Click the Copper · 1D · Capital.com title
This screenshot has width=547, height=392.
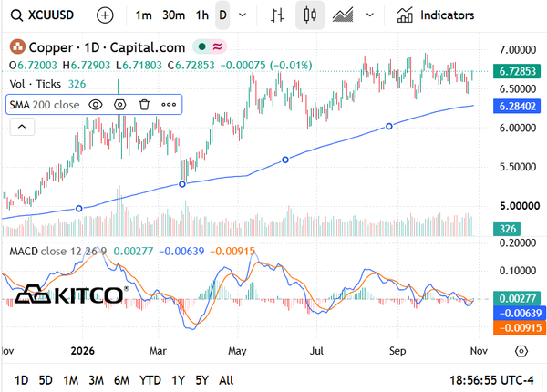point(107,47)
